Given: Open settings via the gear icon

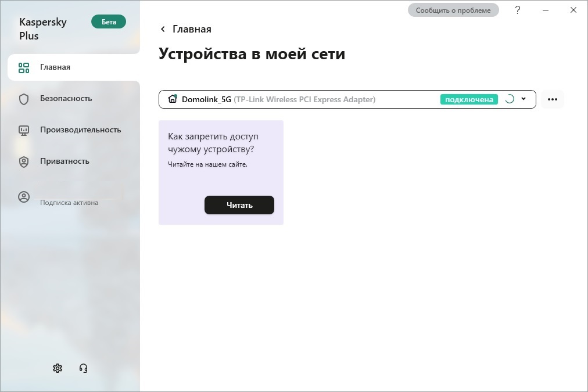Looking at the screenshot, I should 58,368.
